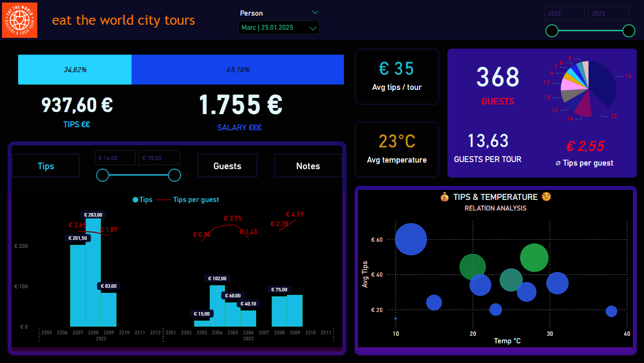Switch to the Guests view

(227, 166)
